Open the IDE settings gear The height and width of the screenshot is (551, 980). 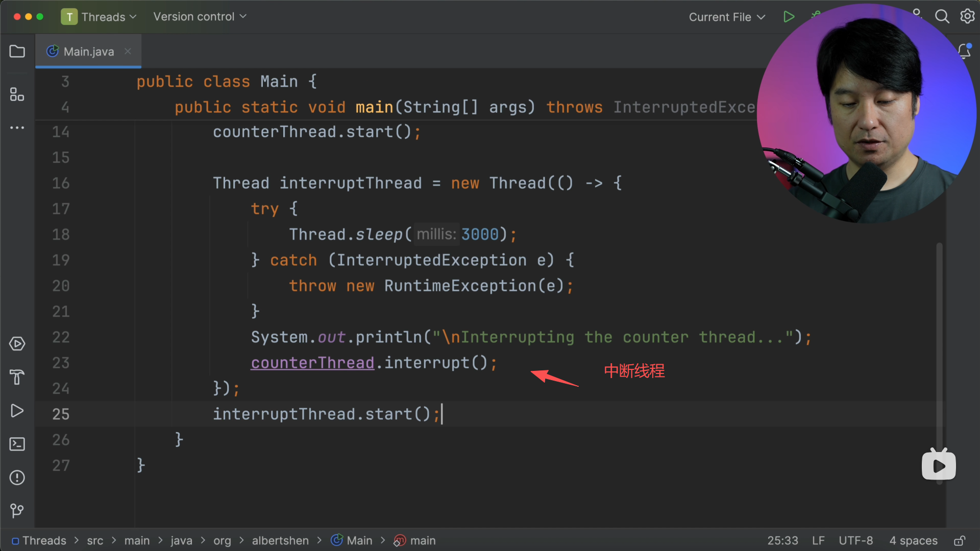click(967, 17)
